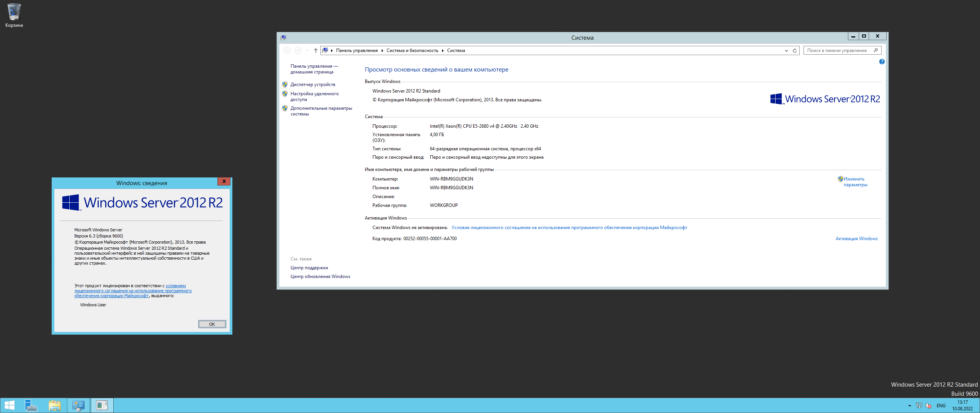Image resolution: width=980 pixels, height=413 pixels.
Task: Expand the chevron after Система и безопасность
Action: [443, 50]
